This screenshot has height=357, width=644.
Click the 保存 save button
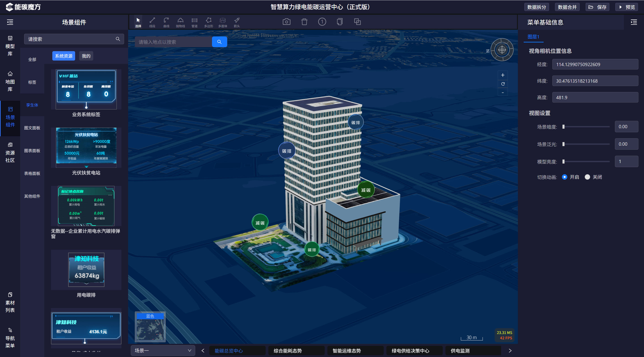pos(597,7)
